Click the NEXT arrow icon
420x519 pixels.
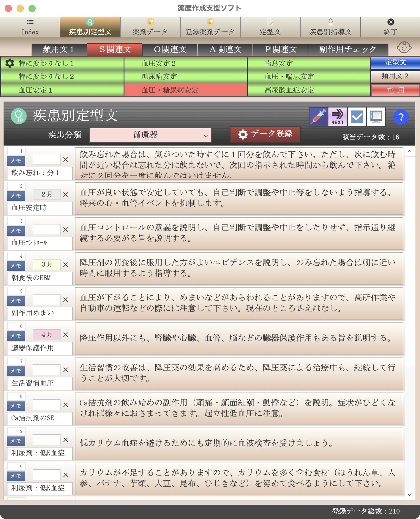point(337,117)
